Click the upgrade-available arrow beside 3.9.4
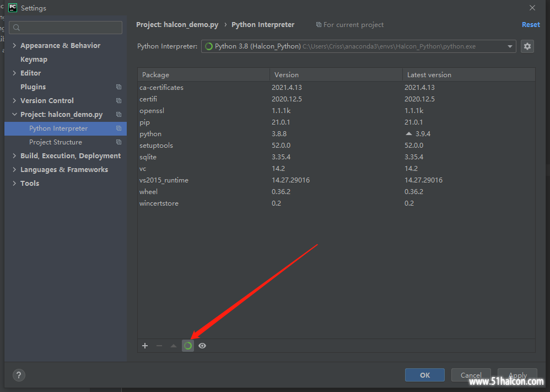The height and width of the screenshot is (392, 550). pyautogui.click(x=408, y=134)
